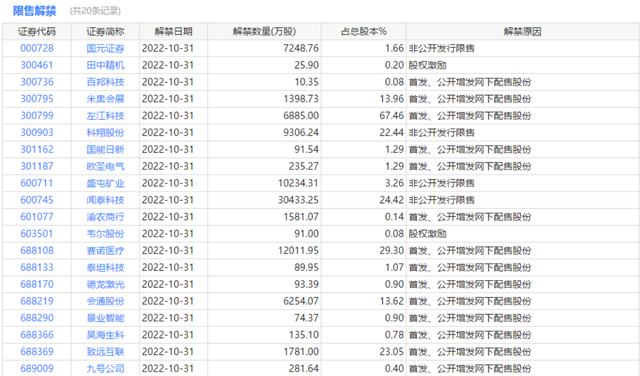Click stock name 德龙激光
Screen dimensions: 640x376
(x=105, y=284)
